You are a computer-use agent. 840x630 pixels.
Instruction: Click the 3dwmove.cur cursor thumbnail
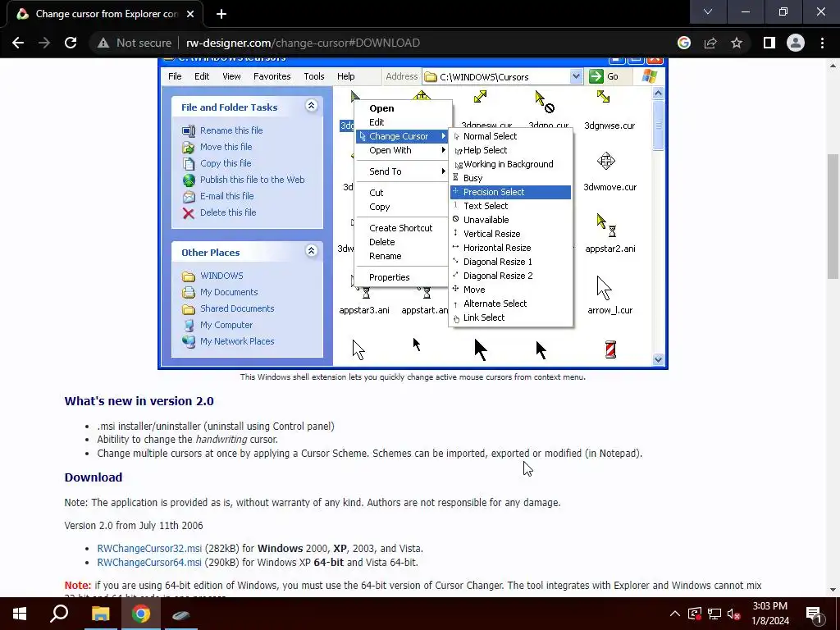(606, 162)
